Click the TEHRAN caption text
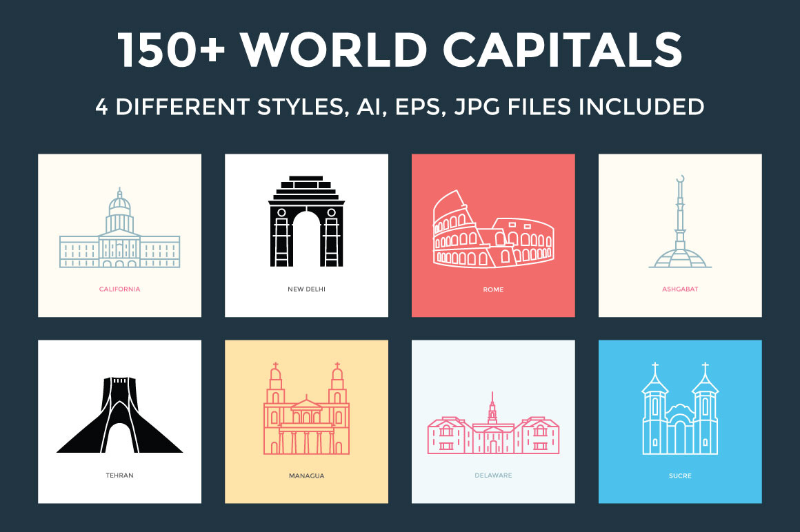 pos(119,475)
